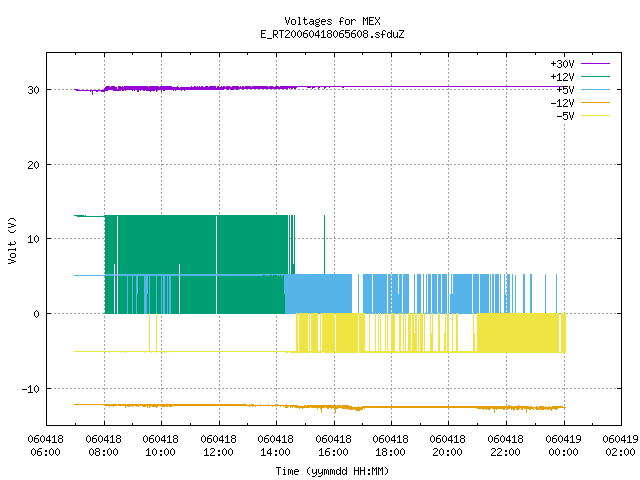Image resolution: width=640 pixels, height=480 pixels.
Task: Click the x-axis tick 060418 08:00
Action: pyautogui.click(x=103, y=446)
